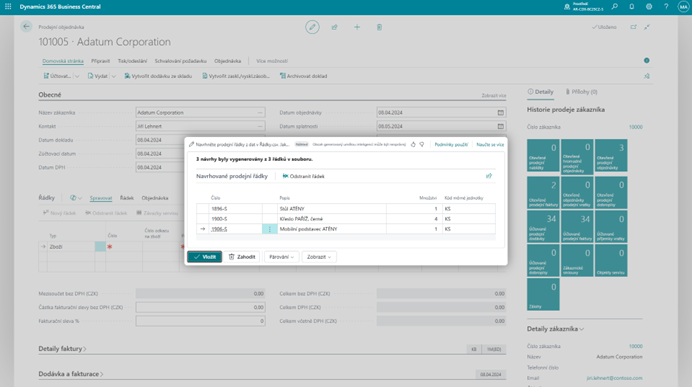Open the Copilot icon dropdown in Řádky section
The width and height of the screenshot is (692, 387).
tap(76, 198)
